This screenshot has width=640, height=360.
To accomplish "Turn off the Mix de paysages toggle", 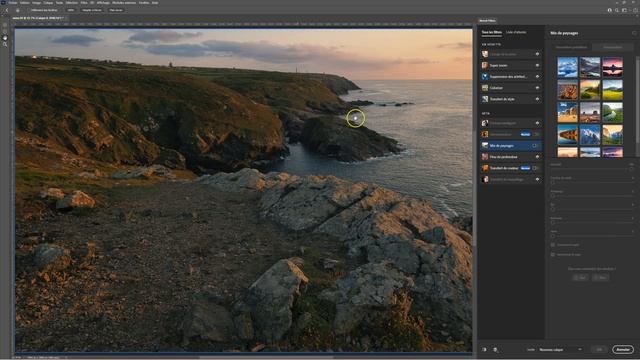I will pos(536,146).
